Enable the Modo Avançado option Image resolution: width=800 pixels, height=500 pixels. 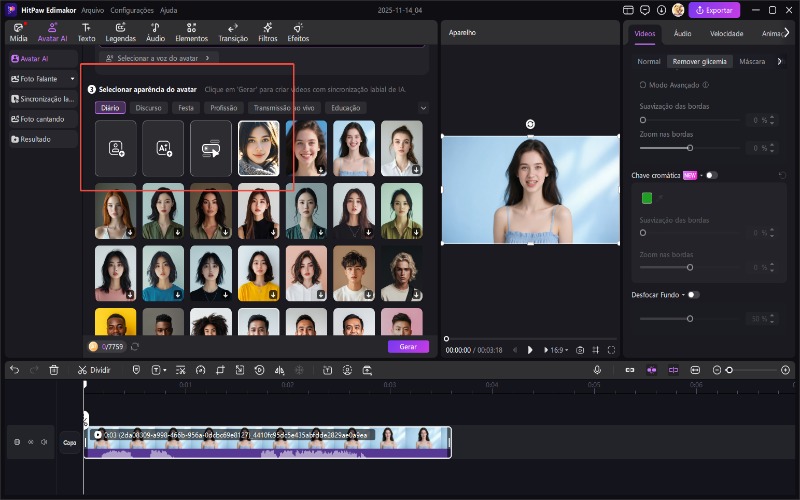coord(642,85)
